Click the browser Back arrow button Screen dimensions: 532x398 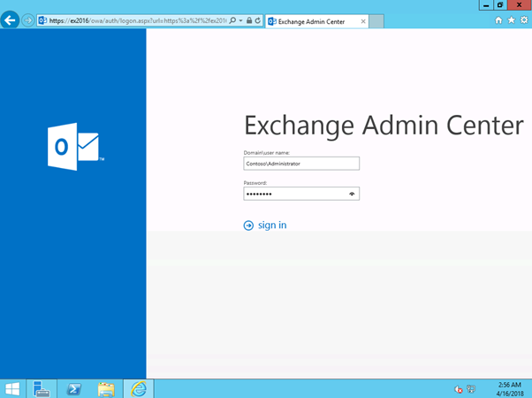coord(10,20)
